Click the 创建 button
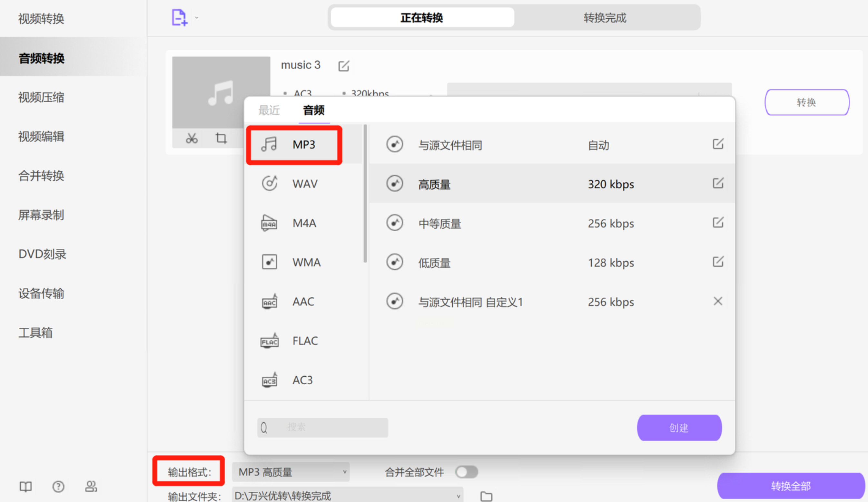Viewport: 868px width, 502px height. (679, 428)
